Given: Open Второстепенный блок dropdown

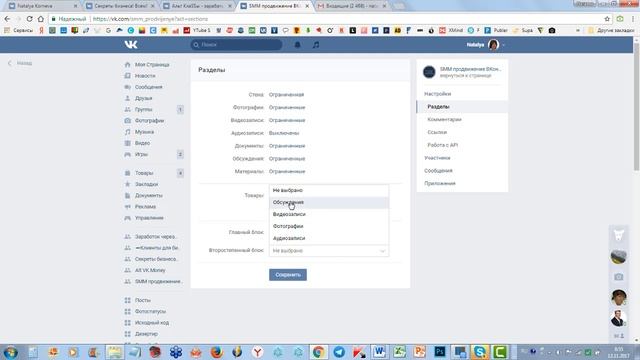Looking at the screenshot, I should coord(329,251).
